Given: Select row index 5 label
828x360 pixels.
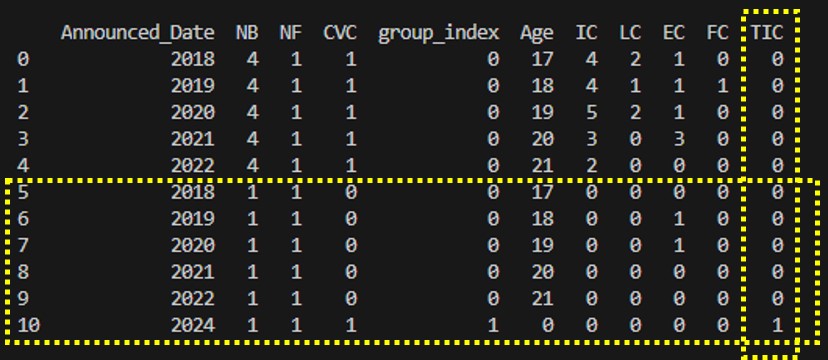Looking at the screenshot, I should [x=23, y=192].
